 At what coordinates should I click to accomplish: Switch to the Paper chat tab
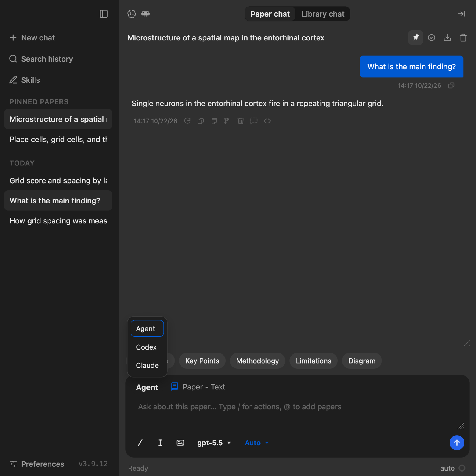[270, 14]
